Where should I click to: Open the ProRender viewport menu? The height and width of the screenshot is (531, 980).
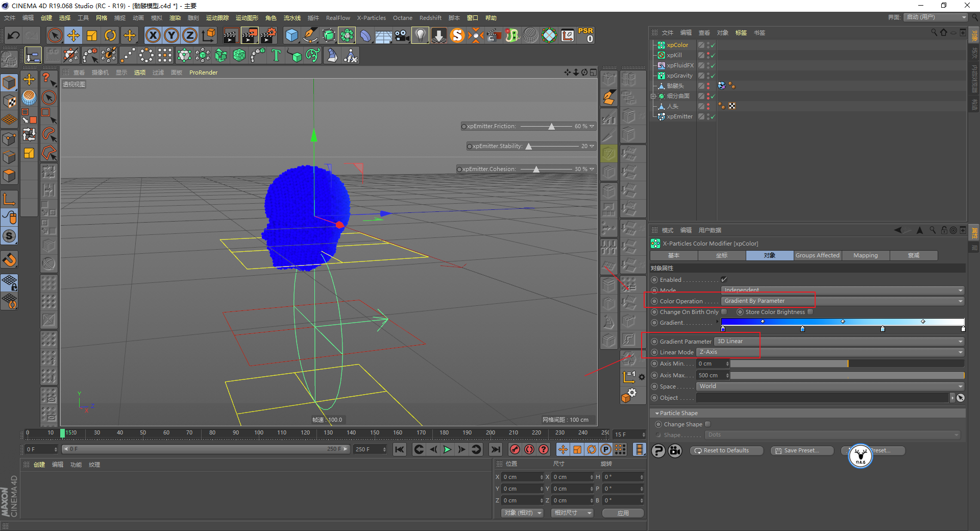[203, 73]
